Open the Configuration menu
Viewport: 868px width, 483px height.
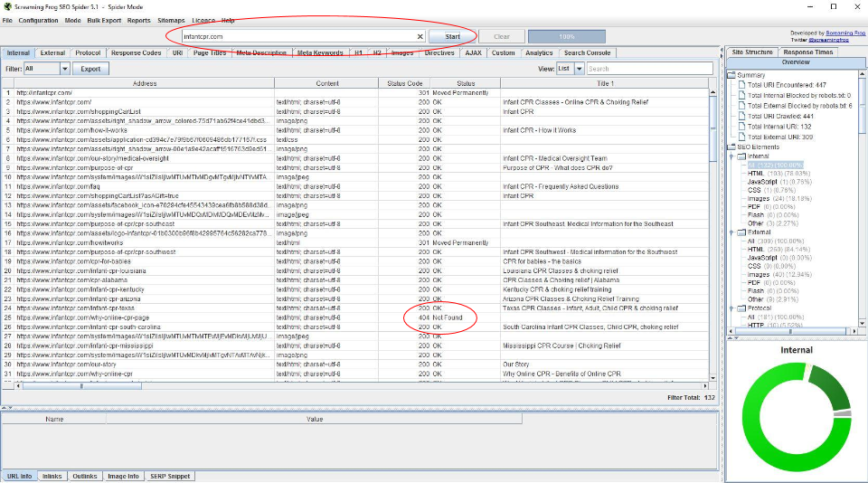coord(38,21)
